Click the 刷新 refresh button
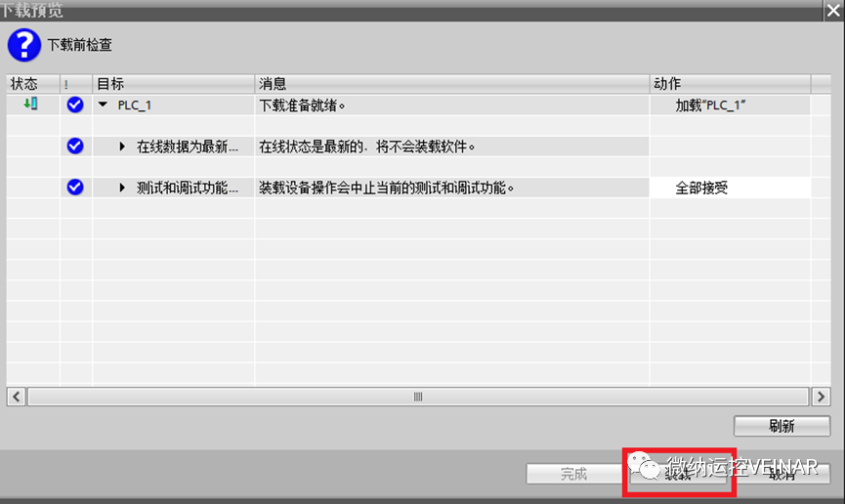845x504 pixels. pyautogui.click(x=782, y=426)
